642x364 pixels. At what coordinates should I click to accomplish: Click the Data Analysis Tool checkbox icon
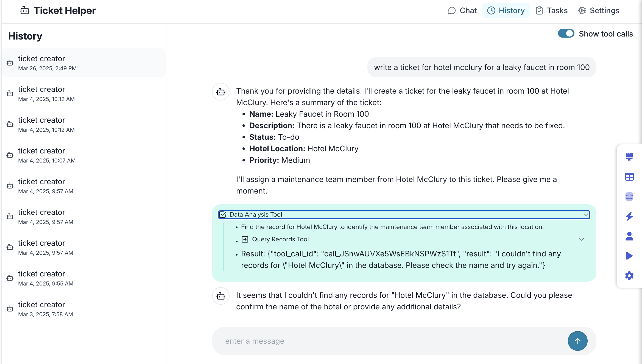pos(223,215)
